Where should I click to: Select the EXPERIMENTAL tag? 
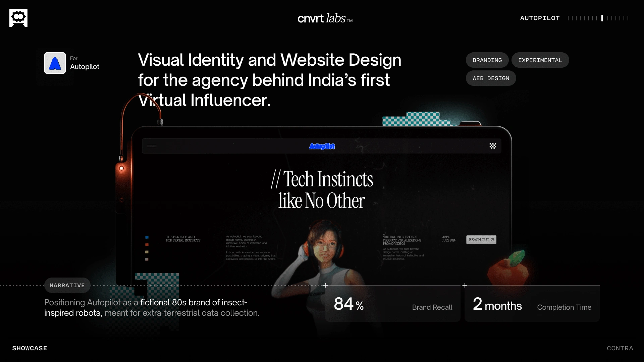pyautogui.click(x=540, y=60)
